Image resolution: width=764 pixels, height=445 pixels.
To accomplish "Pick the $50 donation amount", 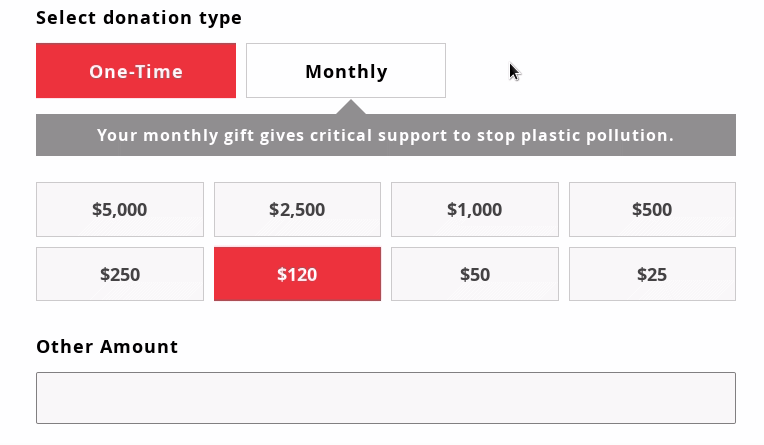I will coord(474,274).
